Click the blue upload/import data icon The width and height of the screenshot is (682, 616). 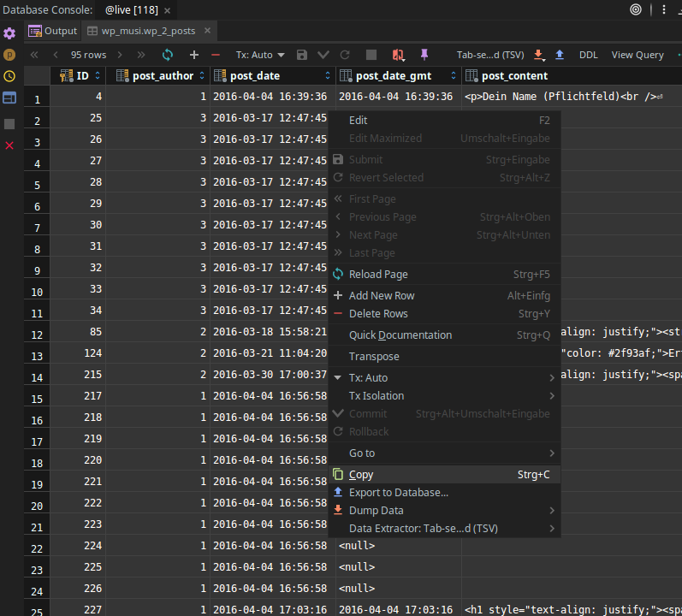point(560,55)
